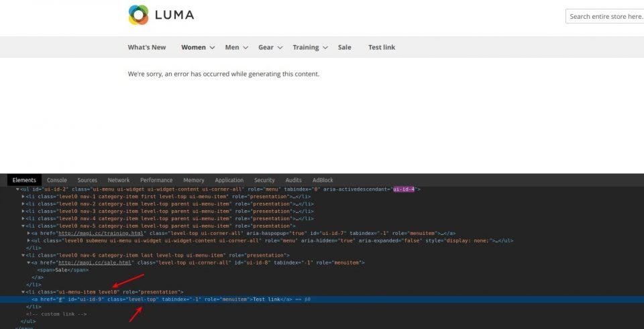Switch to the Console tab
644x329 pixels.
point(56,180)
